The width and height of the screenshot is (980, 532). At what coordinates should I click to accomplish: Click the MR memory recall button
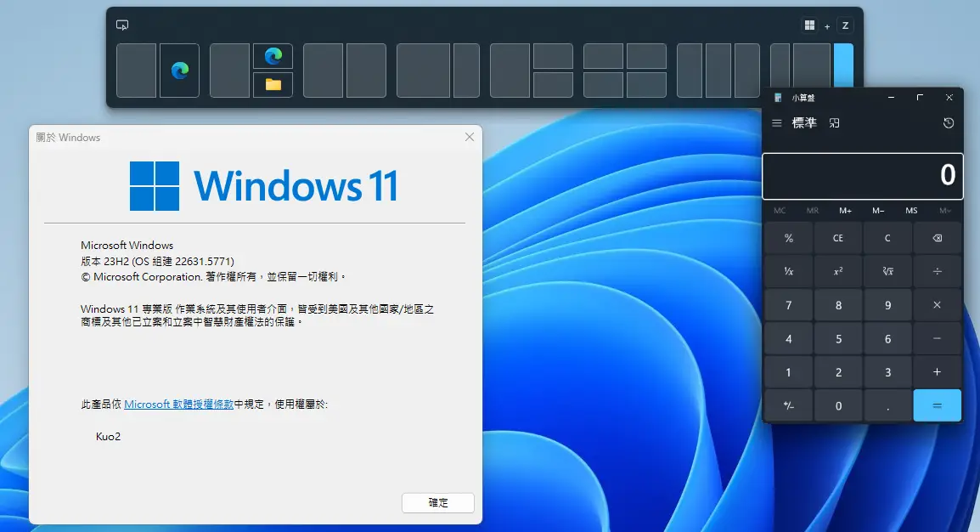tap(813, 211)
